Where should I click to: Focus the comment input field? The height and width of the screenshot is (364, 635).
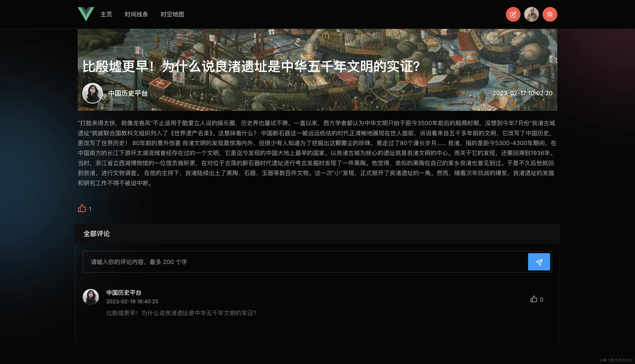pyautogui.click(x=300, y=262)
